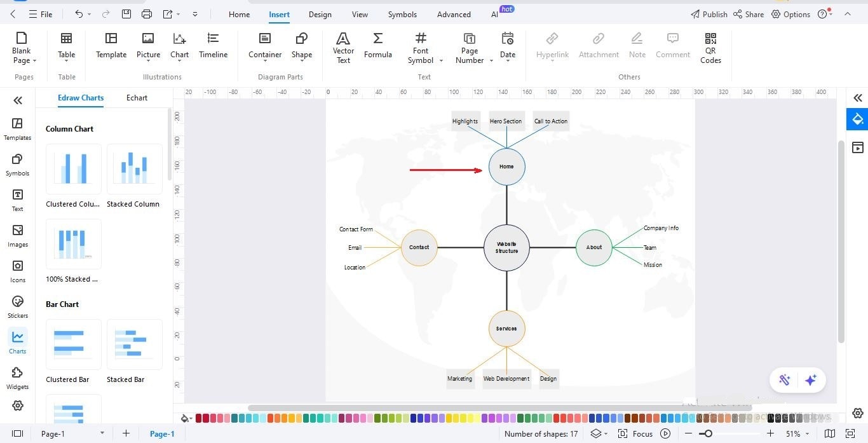Viewport: 868px width, 443px height.
Task: Open the Stickers sidebar panel
Action: (18, 307)
